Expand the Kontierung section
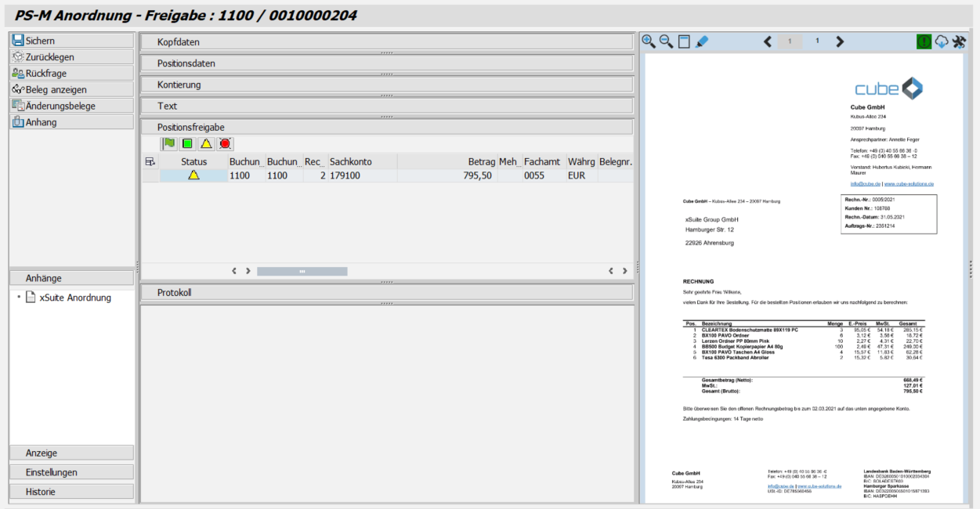The width and height of the screenshot is (980, 509). click(386, 85)
